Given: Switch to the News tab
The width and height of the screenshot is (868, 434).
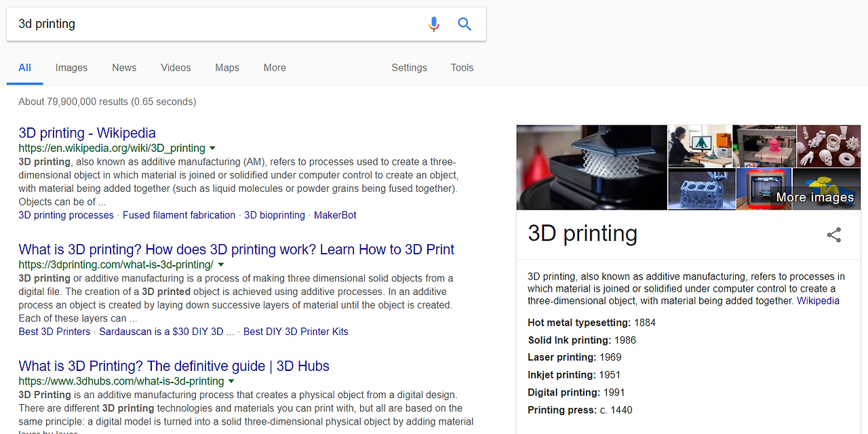Looking at the screenshot, I should (x=124, y=68).
